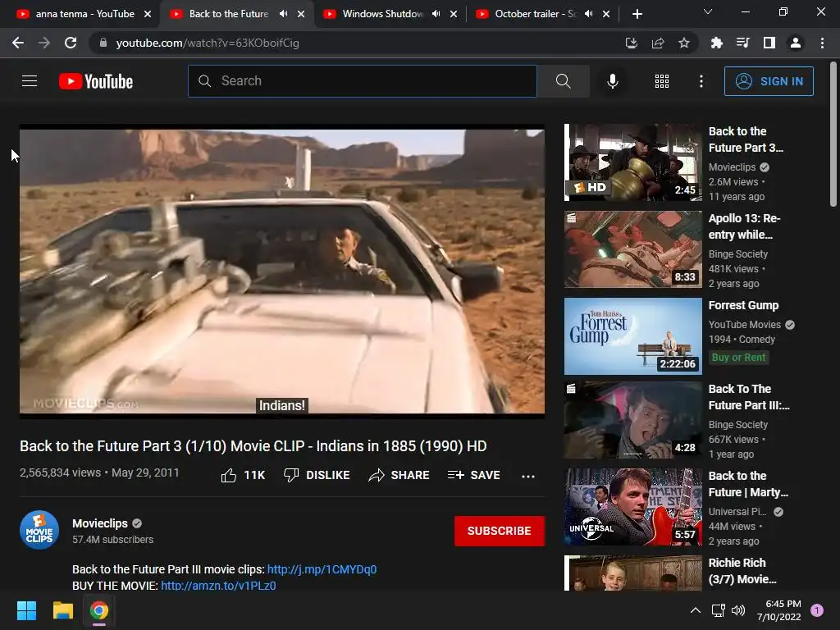The image size is (840, 630).
Task: Start voice search with microphone icon
Action: point(612,81)
